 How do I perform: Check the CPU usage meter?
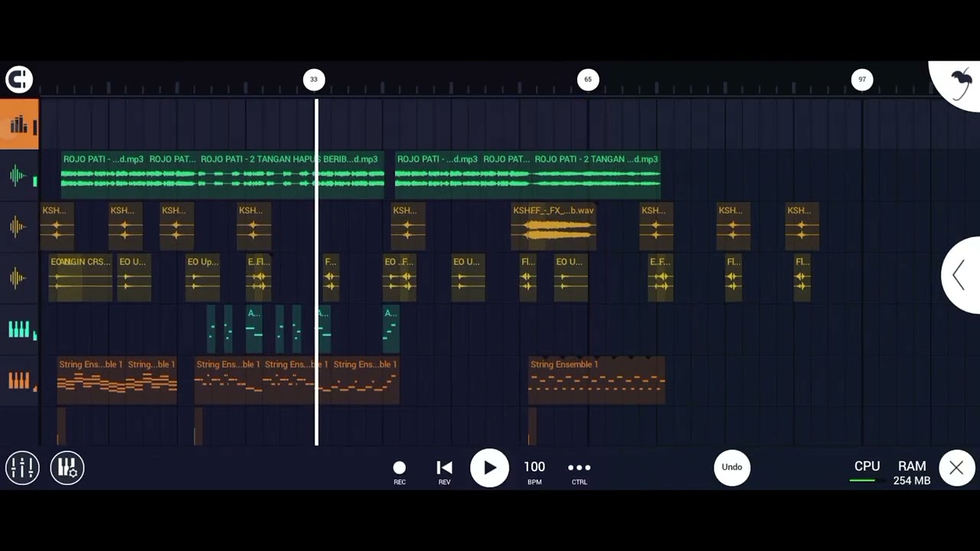[x=867, y=471]
